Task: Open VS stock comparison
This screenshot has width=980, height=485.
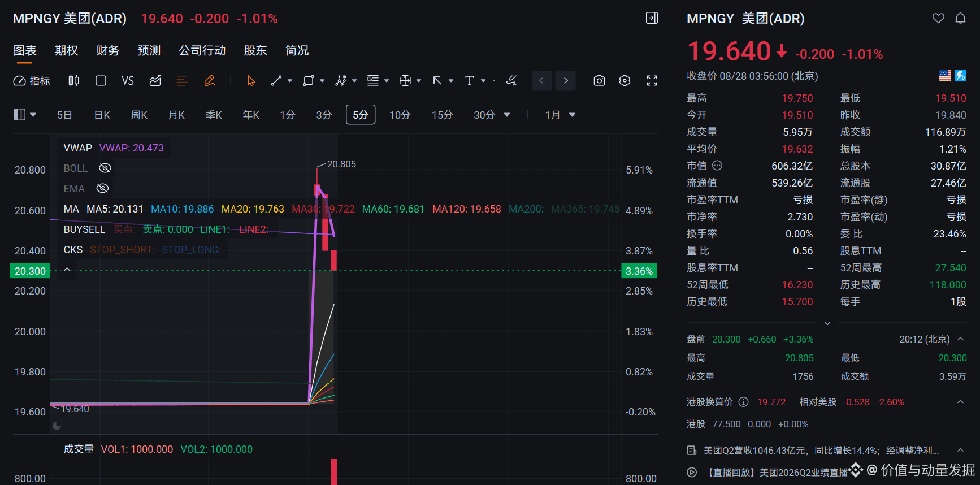Action: (128, 81)
